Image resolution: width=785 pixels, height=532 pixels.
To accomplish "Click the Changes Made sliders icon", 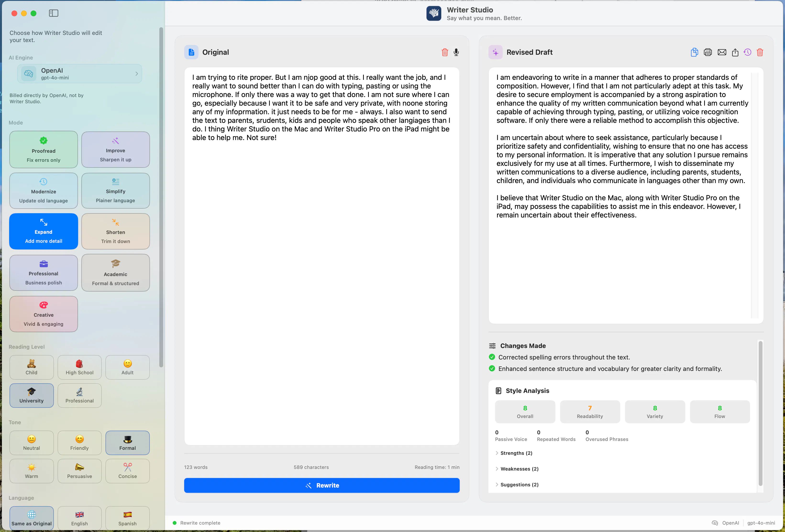I will click(x=492, y=346).
